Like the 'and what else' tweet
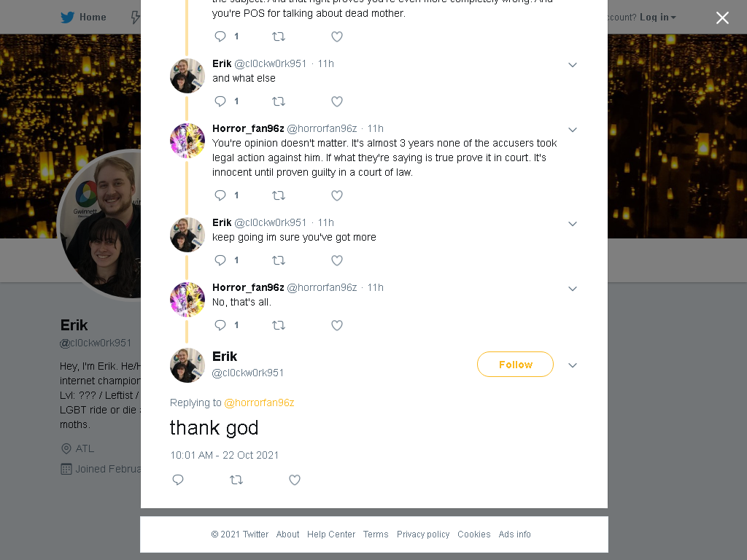Screen dimensions: 747x560 (337, 101)
